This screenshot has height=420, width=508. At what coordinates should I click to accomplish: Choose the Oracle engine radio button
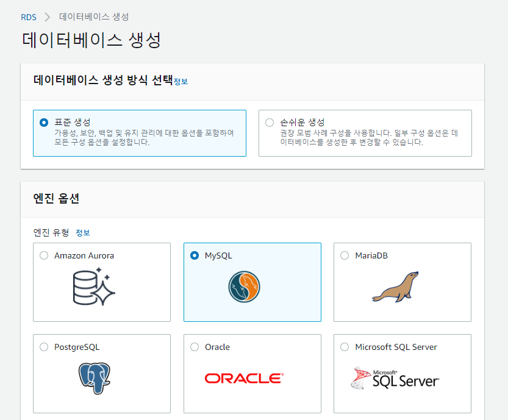[x=195, y=347]
